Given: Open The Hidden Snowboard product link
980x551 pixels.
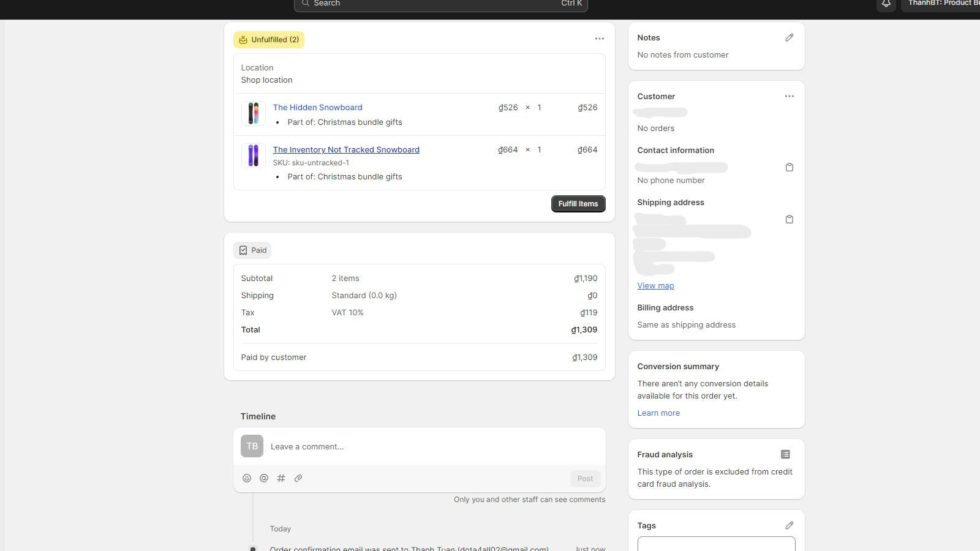Looking at the screenshot, I should click(x=317, y=107).
